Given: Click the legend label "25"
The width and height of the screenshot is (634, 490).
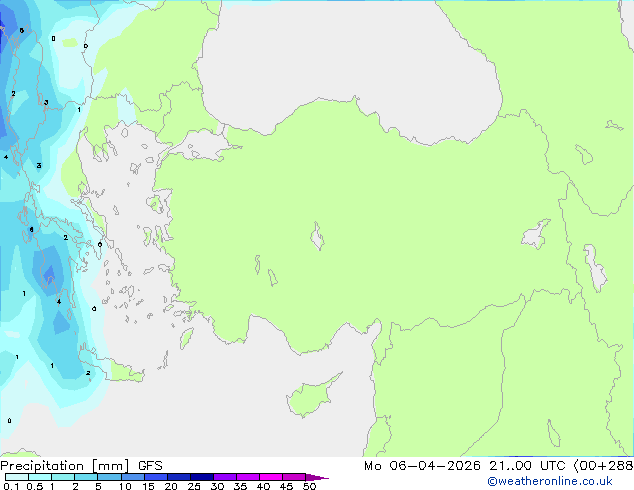Looking at the screenshot, I should (x=194, y=486).
